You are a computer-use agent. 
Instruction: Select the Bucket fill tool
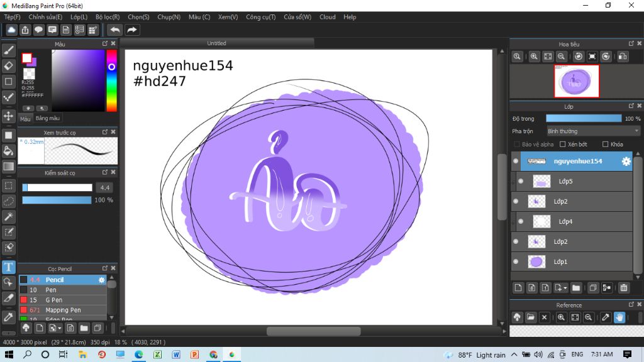pos(9,151)
